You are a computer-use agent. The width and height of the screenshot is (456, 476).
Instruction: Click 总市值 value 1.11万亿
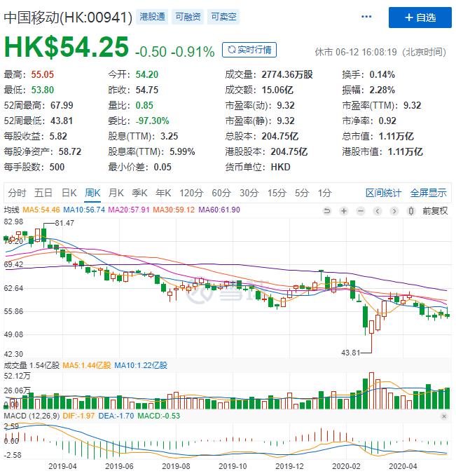coord(396,136)
